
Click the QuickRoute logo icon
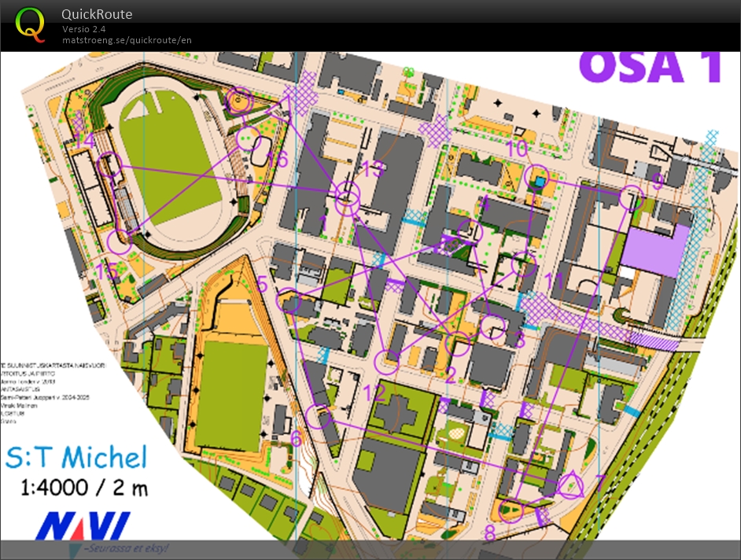(31, 24)
